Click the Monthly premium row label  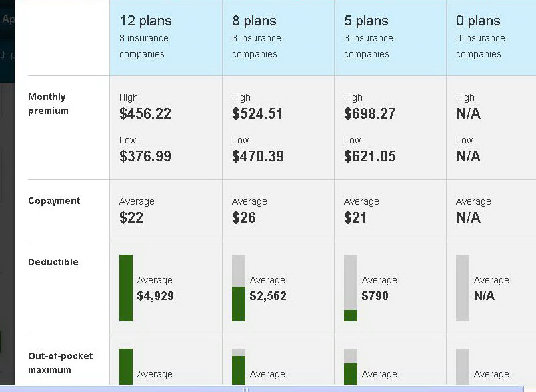48,103
